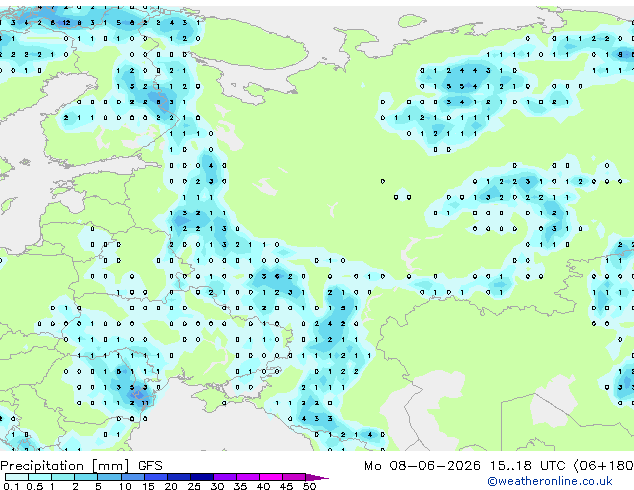This screenshot has height=490, width=634.
Task: Select the 5–10 mm legend swatch
Action: click(109, 477)
